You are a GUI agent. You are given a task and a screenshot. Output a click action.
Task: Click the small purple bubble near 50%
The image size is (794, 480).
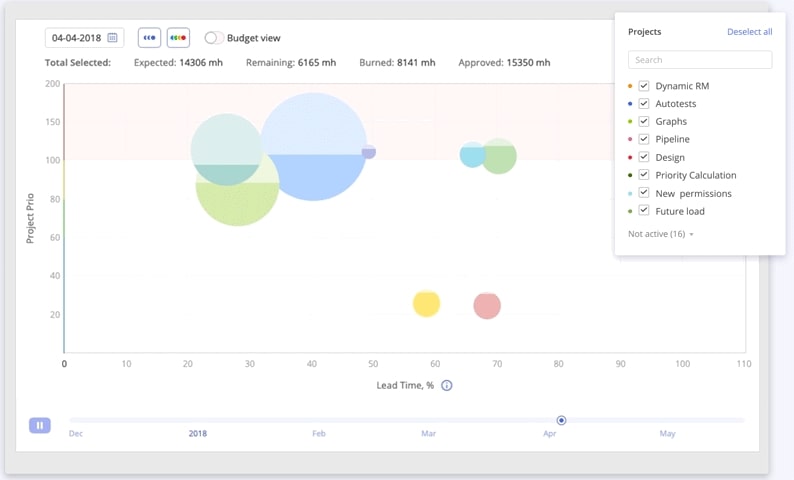(369, 152)
